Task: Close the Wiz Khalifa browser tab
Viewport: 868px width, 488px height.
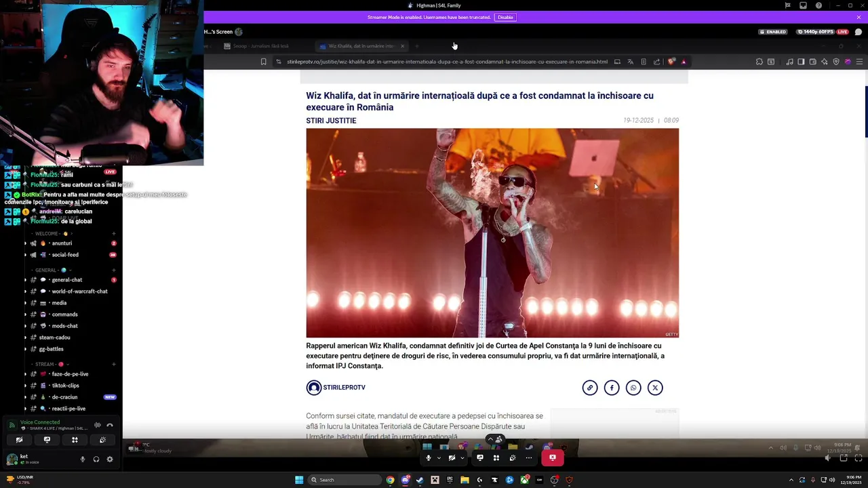Action: pyautogui.click(x=402, y=46)
